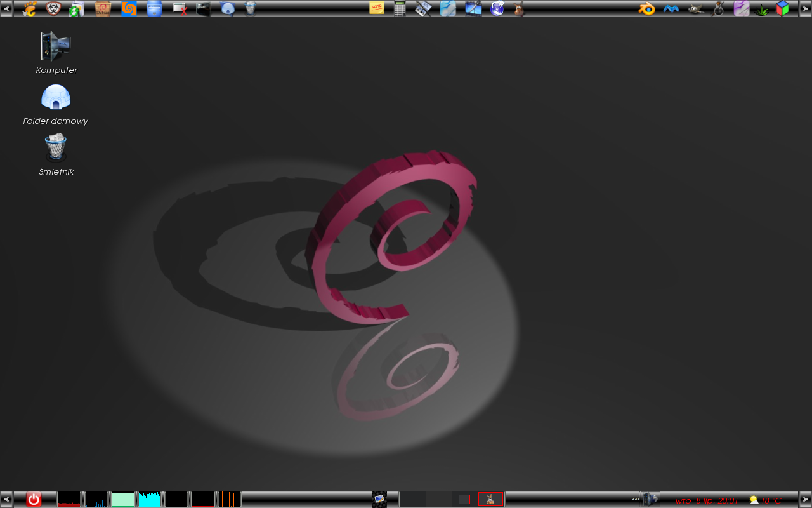Open the Debian package box icon
Screen dimensions: 812x508
click(x=103, y=8)
